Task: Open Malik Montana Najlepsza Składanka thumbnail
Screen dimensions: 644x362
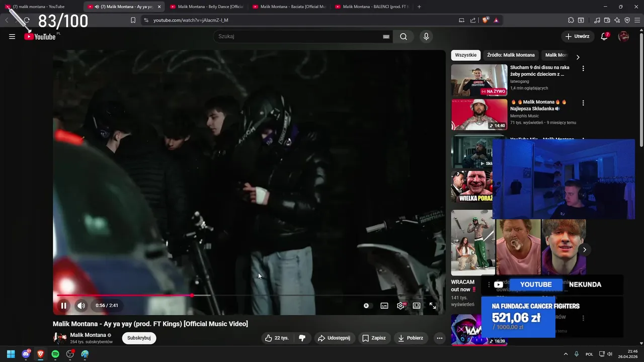Action: tap(479, 115)
